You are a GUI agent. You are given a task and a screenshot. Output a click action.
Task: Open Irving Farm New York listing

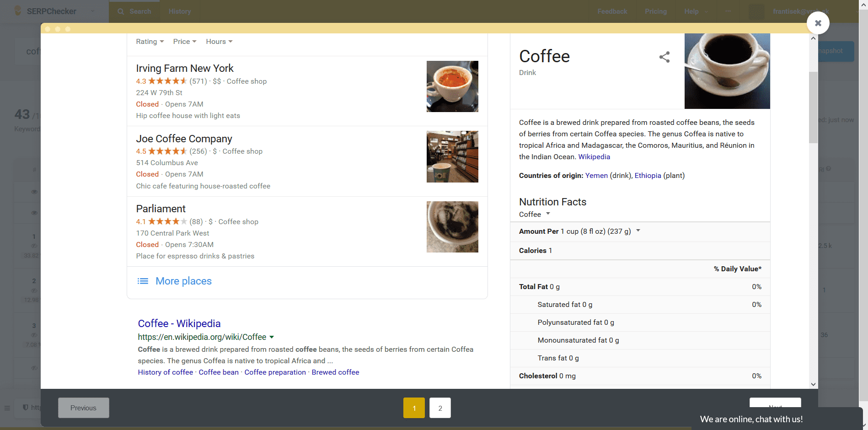[185, 69]
